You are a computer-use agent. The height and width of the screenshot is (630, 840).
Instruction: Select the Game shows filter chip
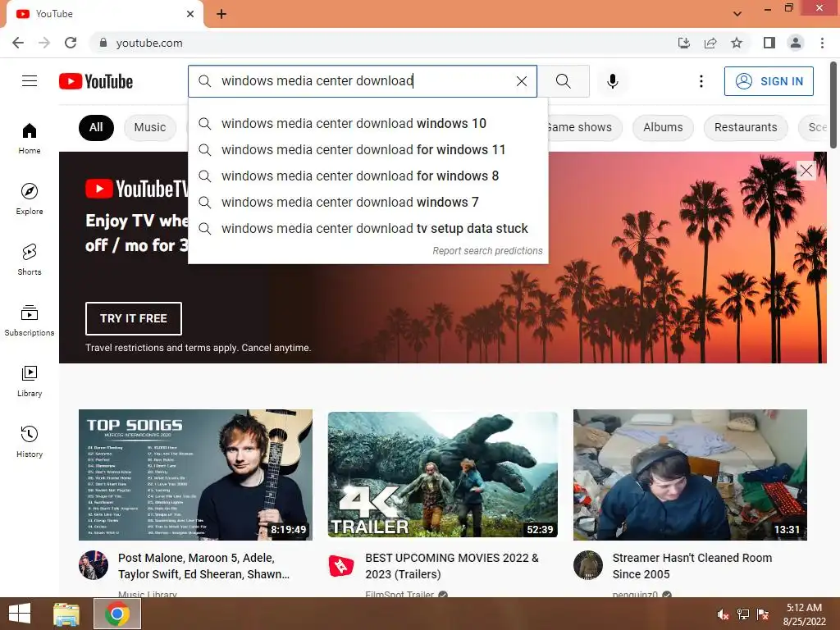coord(583,127)
